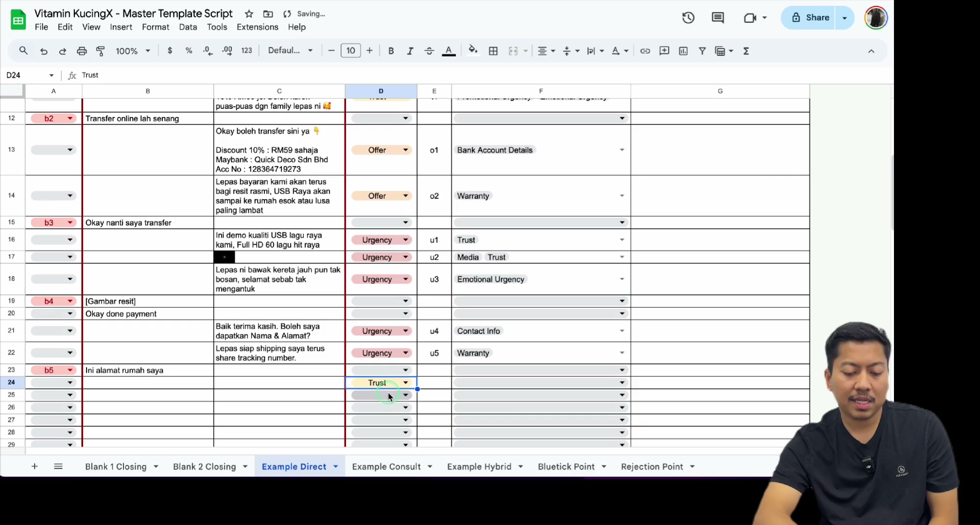Open the fill color picker

pos(473,51)
